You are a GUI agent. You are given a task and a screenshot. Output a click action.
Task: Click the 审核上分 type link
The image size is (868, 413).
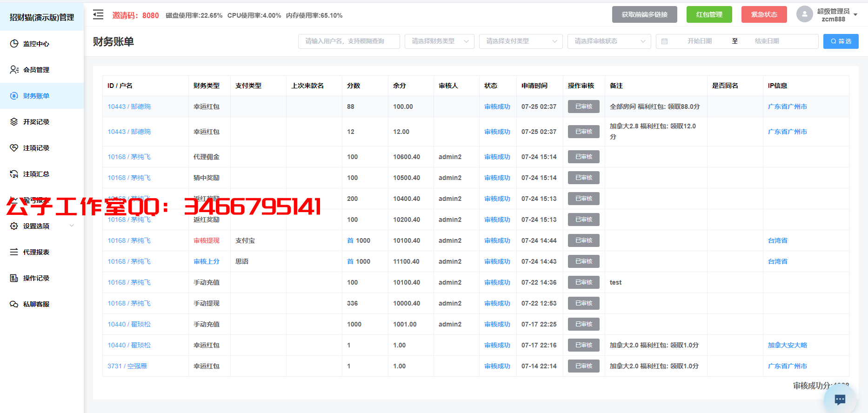pos(207,261)
